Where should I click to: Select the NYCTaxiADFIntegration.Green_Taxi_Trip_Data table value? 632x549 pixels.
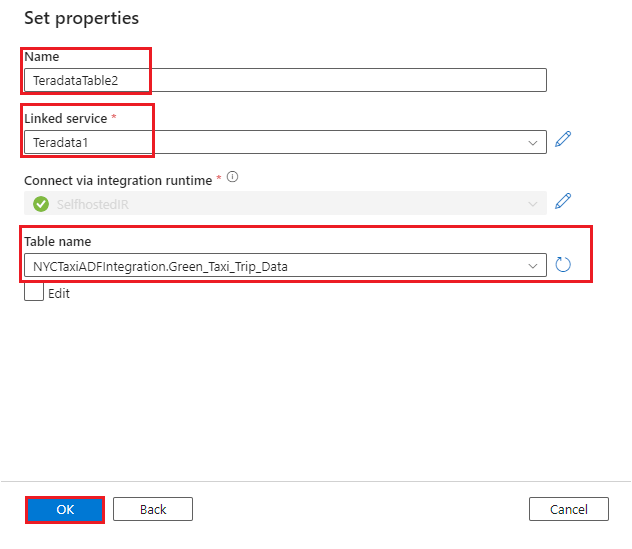click(x=160, y=266)
